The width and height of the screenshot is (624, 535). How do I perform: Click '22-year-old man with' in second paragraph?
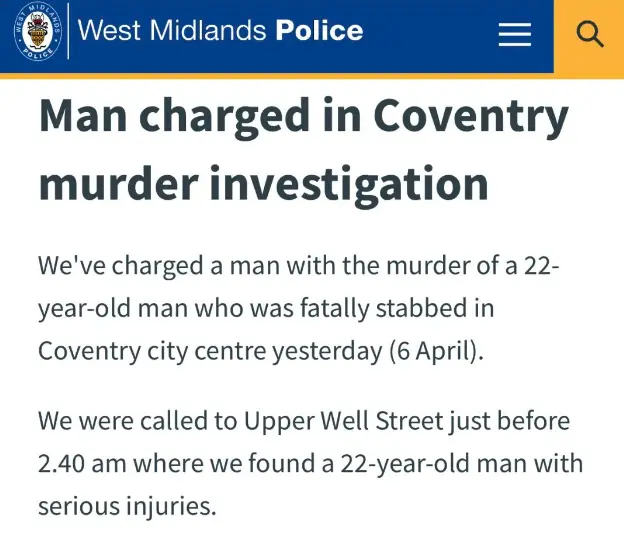pyautogui.click(x=462, y=464)
